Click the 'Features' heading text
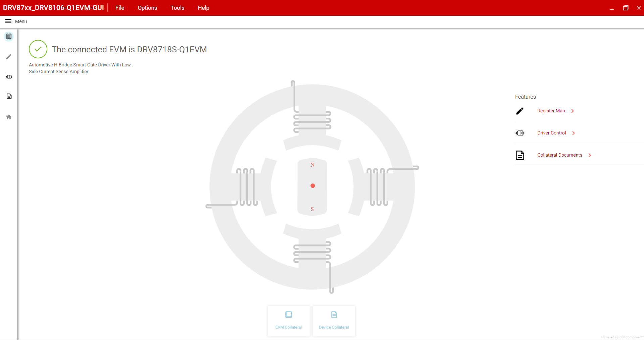Image resolution: width=644 pixels, height=340 pixels. click(x=526, y=97)
